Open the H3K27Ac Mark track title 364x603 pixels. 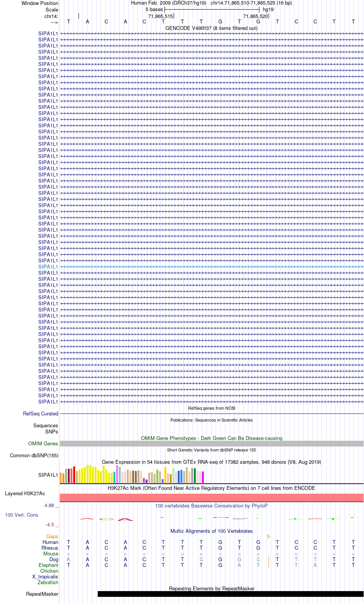212,488
